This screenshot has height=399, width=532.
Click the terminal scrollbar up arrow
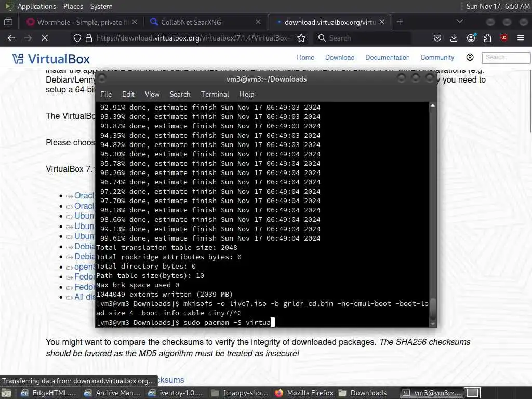433,105
